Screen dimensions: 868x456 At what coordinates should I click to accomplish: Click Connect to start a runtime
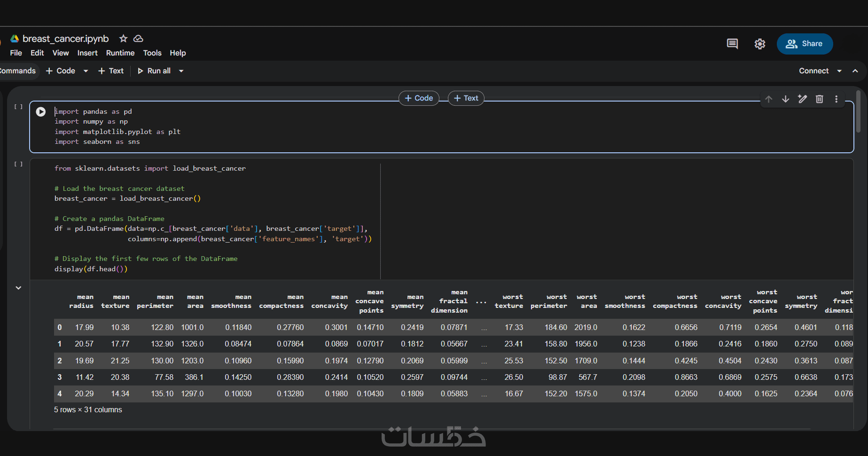coord(813,71)
